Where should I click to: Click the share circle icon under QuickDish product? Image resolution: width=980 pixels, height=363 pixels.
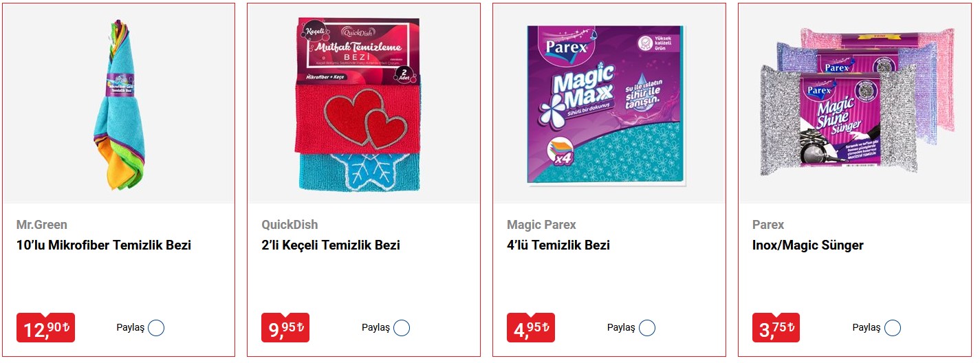pos(402,328)
